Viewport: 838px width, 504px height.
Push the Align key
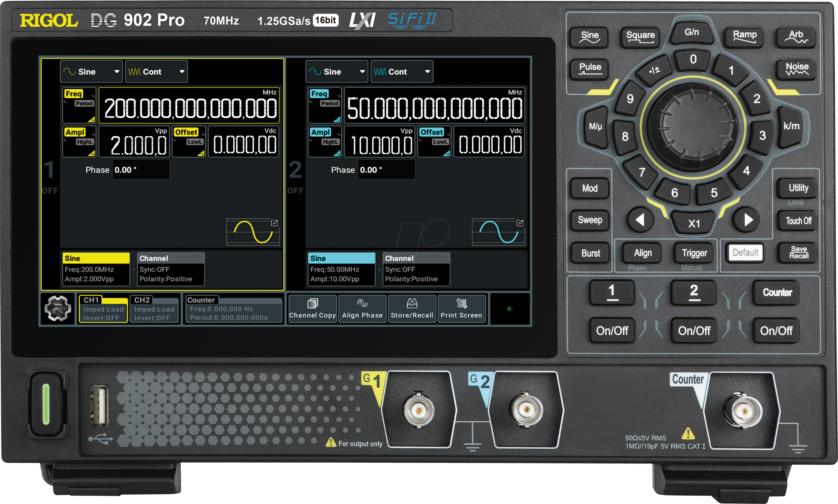(x=642, y=253)
